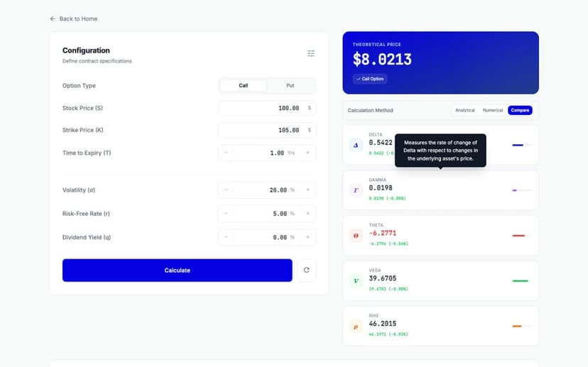Click the Vega symbol icon

click(x=356, y=281)
